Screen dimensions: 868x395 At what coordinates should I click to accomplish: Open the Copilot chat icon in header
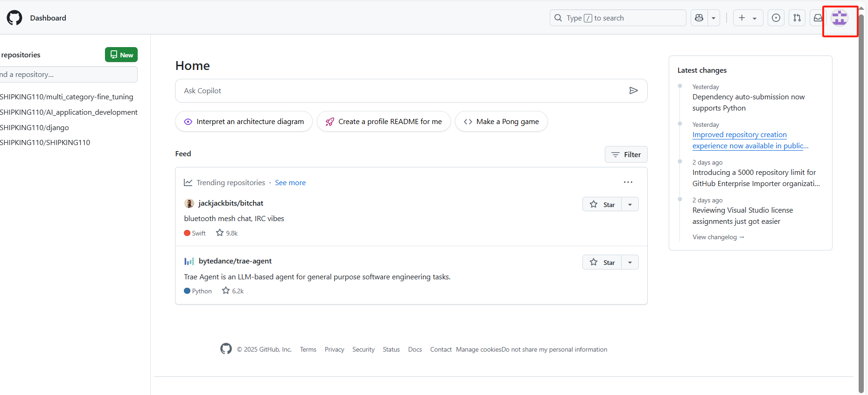click(699, 18)
